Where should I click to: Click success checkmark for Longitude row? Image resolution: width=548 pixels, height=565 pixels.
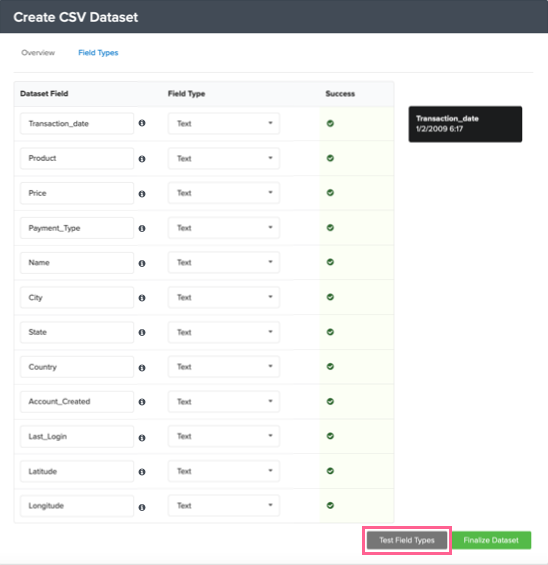pos(330,506)
